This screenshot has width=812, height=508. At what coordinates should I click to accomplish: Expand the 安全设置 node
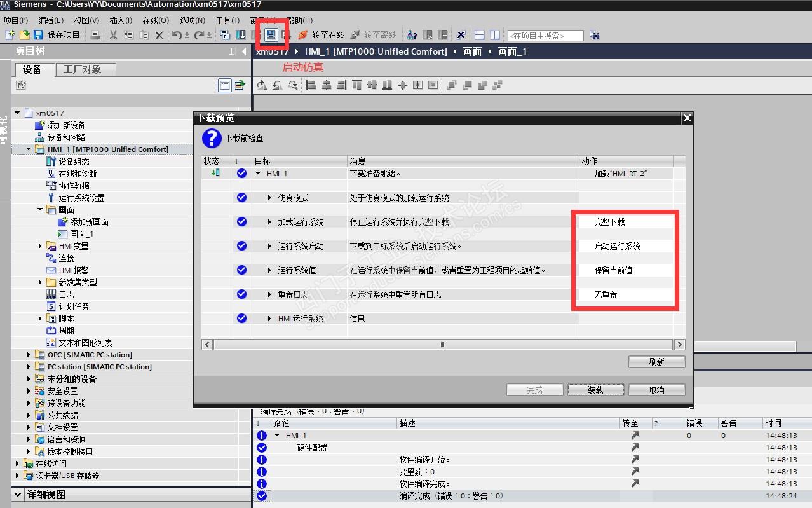click(x=29, y=391)
